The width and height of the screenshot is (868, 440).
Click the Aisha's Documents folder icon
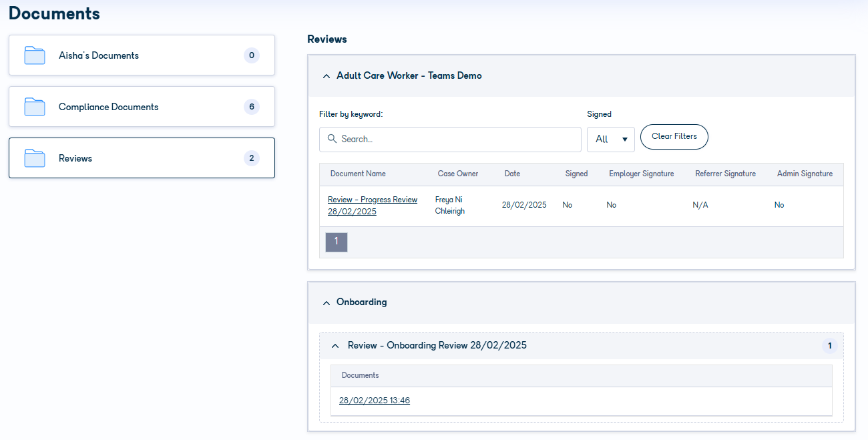point(35,55)
